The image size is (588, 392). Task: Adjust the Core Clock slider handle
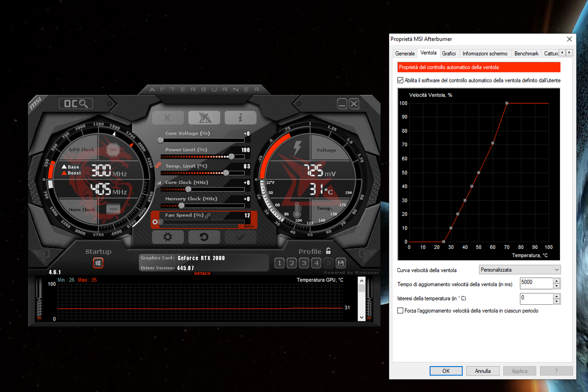(188, 189)
